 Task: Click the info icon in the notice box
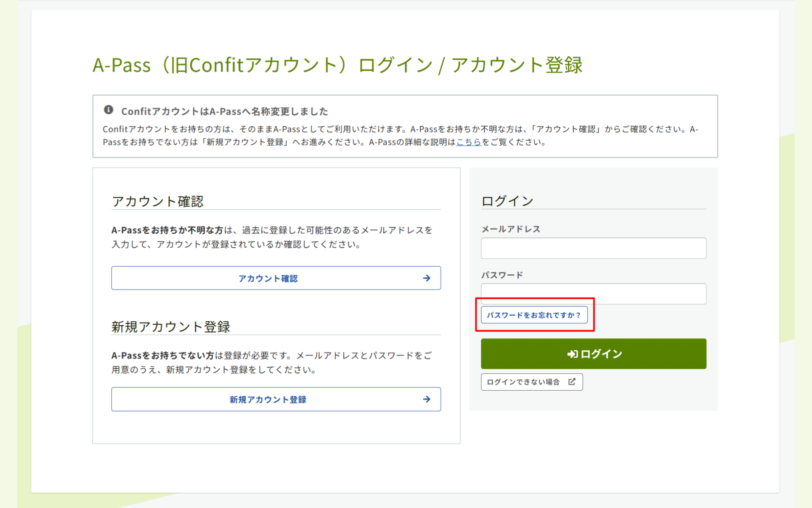click(108, 110)
